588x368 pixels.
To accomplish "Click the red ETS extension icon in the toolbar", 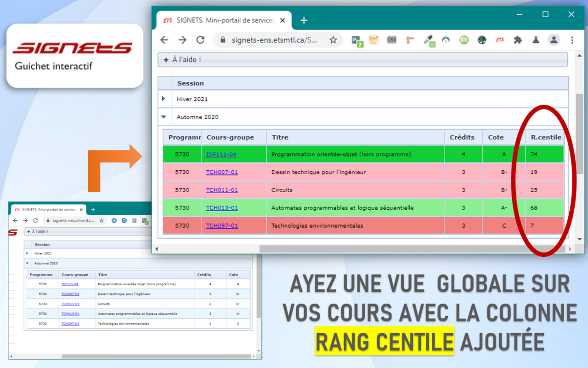I will point(500,40).
